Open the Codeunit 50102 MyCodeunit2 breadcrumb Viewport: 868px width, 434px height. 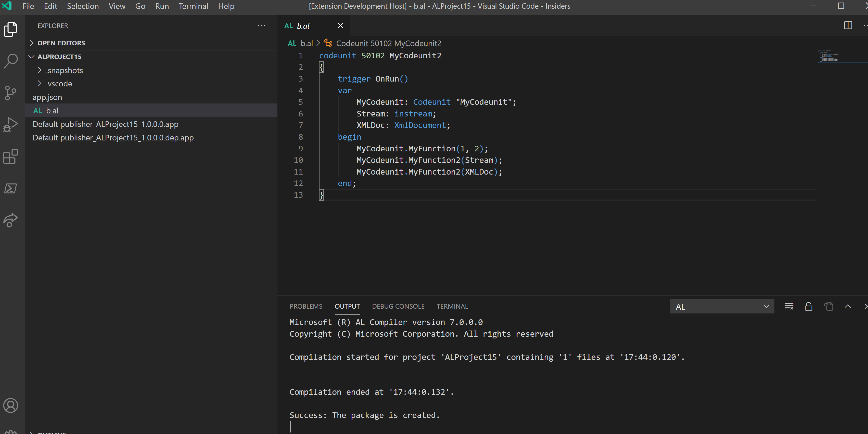coord(389,43)
